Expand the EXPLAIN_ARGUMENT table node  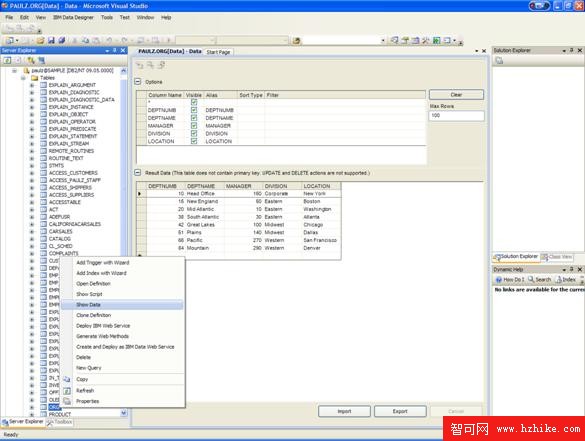click(32, 85)
